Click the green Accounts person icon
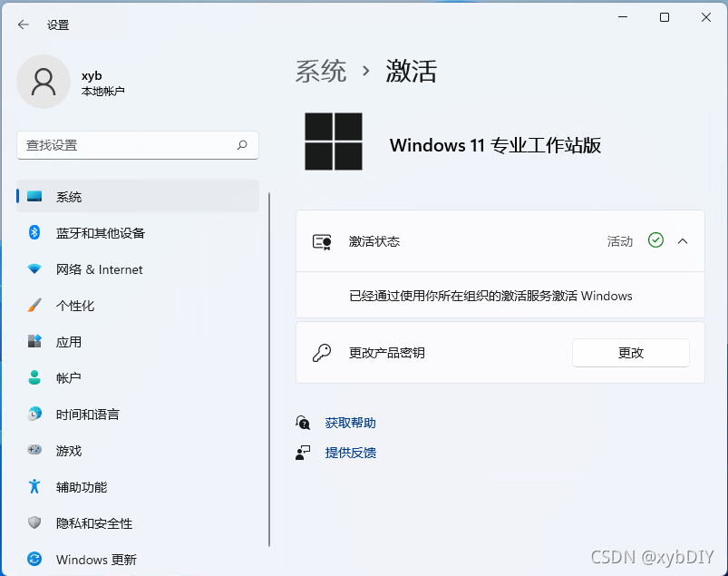Viewport: 728px width, 576px height. pyautogui.click(x=34, y=377)
